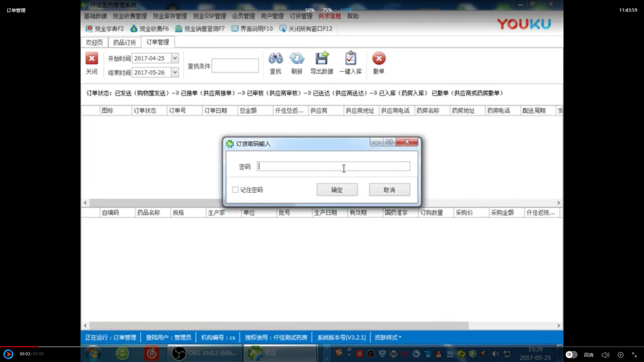This screenshot has height=362, width=644.
Task: Click the 订购数量 column header
Action: coord(436,213)
